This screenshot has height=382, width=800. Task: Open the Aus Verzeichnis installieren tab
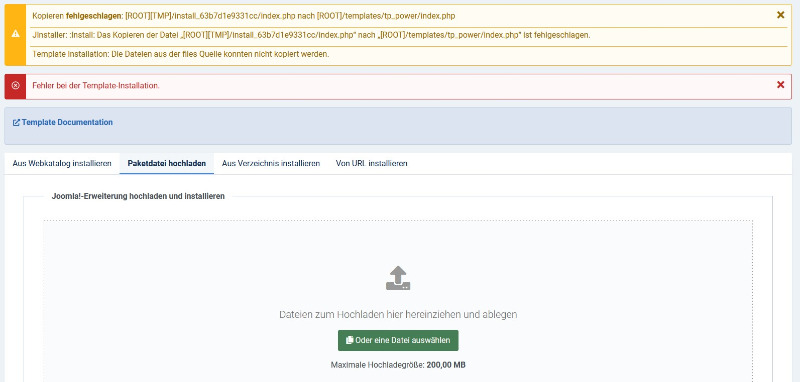(x=271, y=164)
